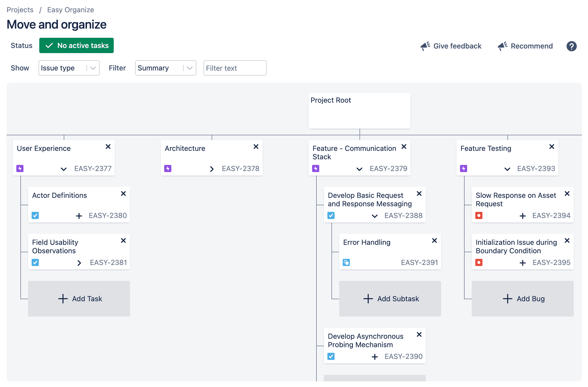The image size is (588, 387).
Task: Remove the Actor Definitions card
Action: tap(123, 194)
